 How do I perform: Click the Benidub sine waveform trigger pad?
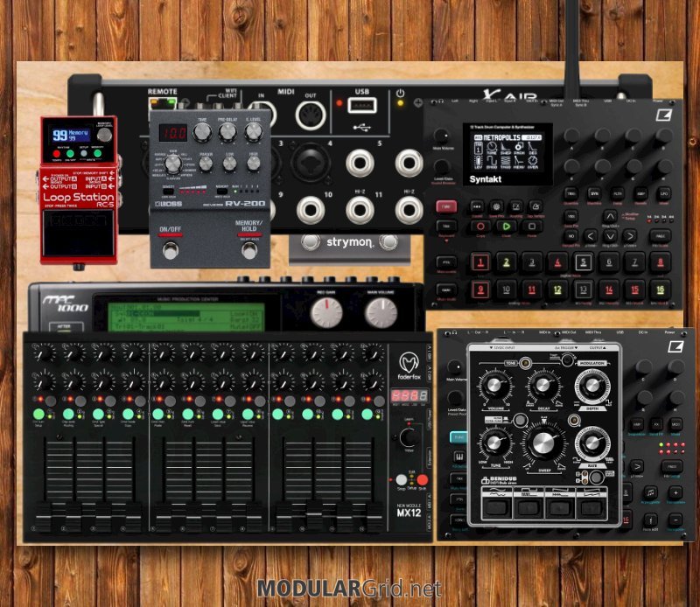[x=497, y=507]
